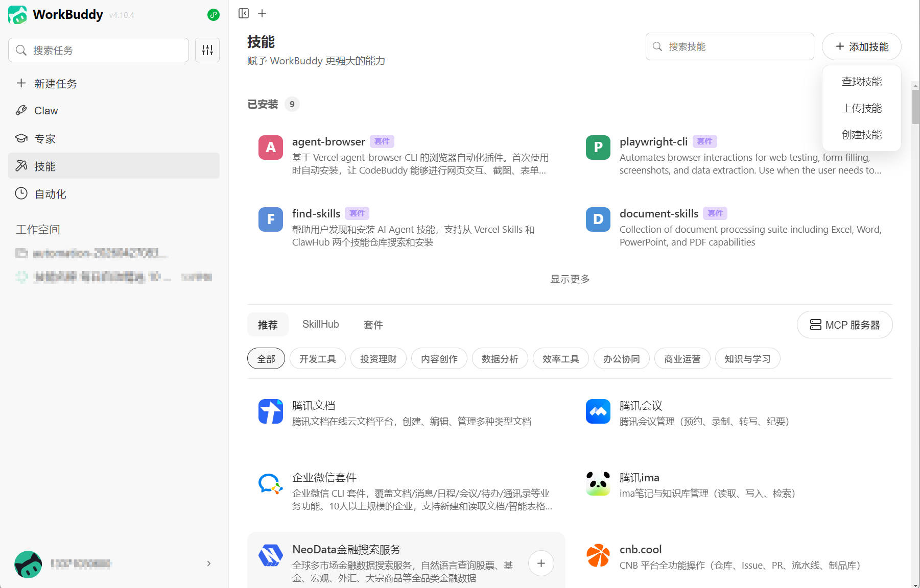
Task: Click the 工作空间 section label
Action: (38, 230)
